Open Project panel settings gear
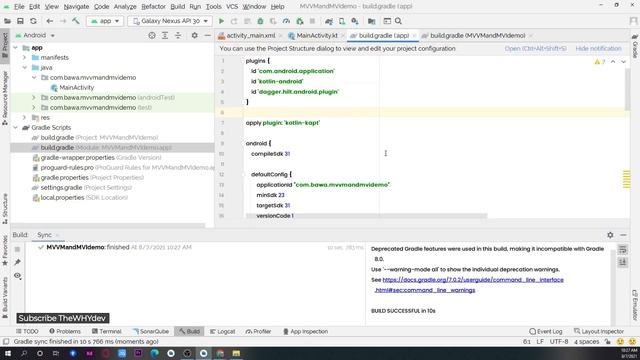The image size is (640, 360). click(x=195, y=36)
